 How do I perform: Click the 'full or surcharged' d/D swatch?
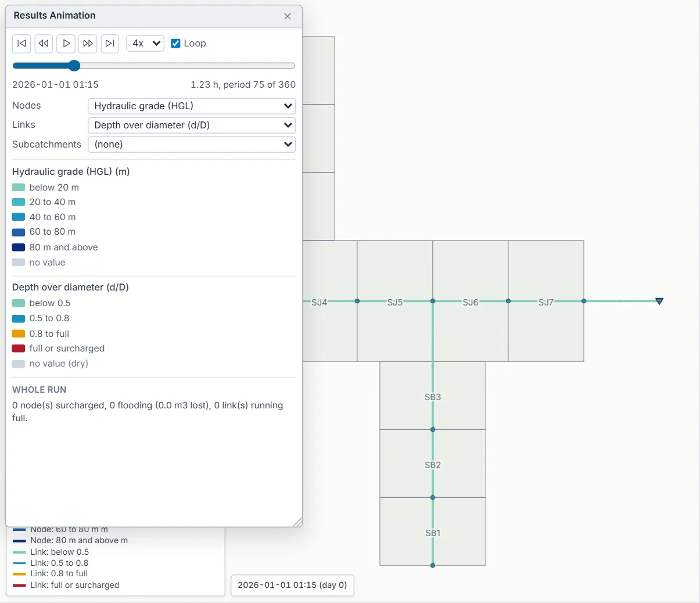point(19,349)
